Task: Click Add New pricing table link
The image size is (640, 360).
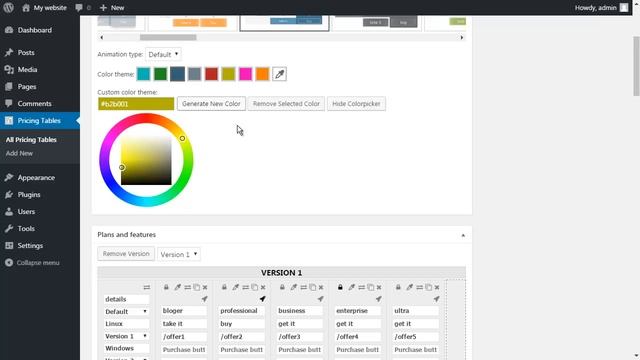Action: coord(19,153)
